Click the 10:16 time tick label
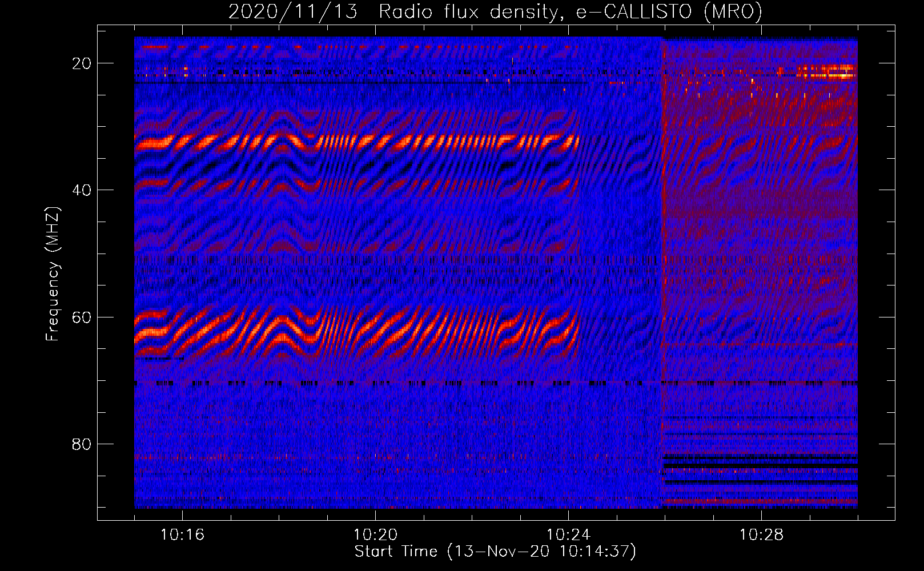The image size is (924, 571). [182, 535]
